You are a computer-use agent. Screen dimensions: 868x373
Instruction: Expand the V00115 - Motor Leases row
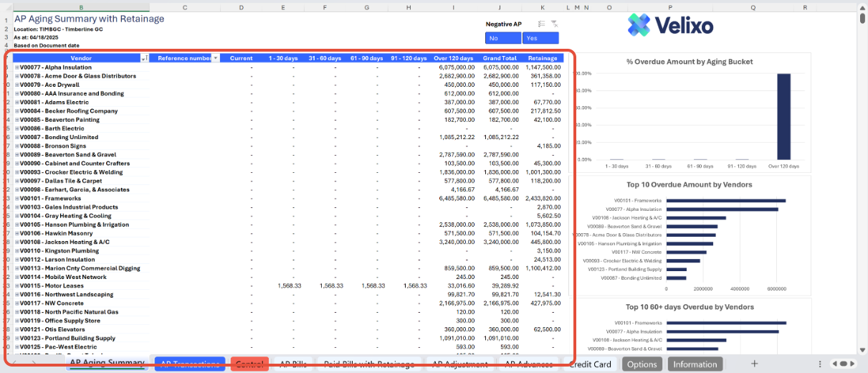17,285
